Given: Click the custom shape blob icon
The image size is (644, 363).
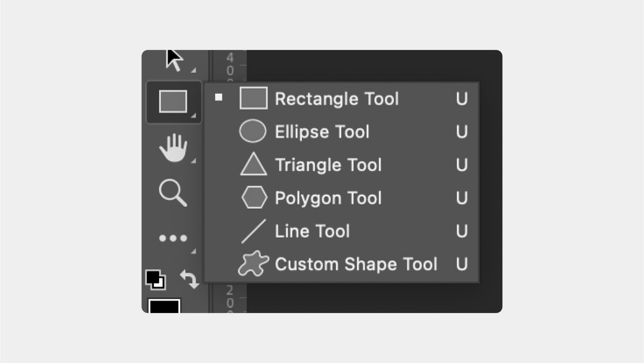Looking at the screenshot, I should point(253,264).
